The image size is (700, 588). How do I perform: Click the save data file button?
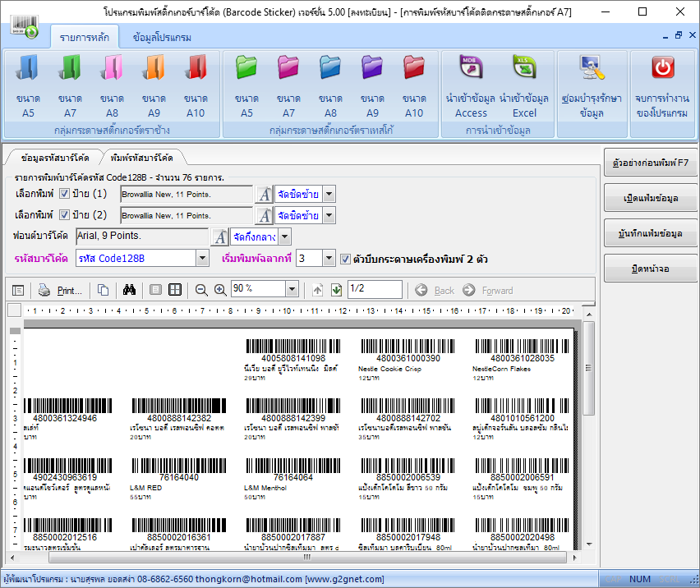(x=651, y=233)
